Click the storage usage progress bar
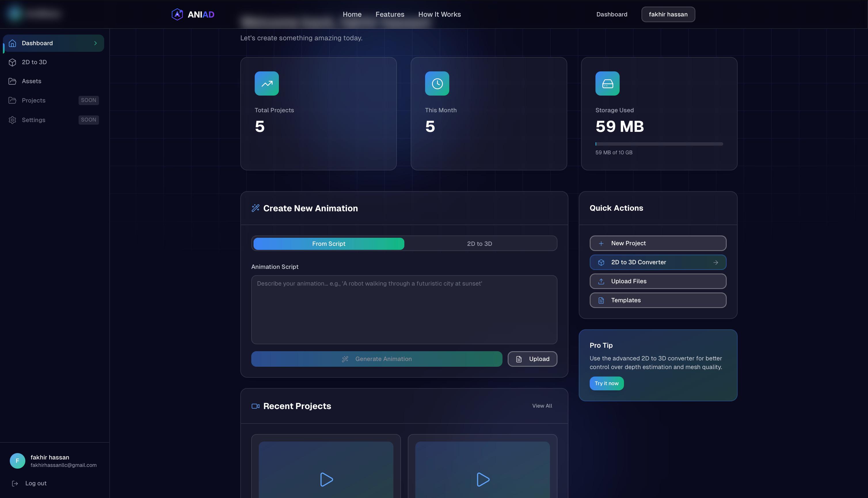The image size is (868, 498). [659, 144]
